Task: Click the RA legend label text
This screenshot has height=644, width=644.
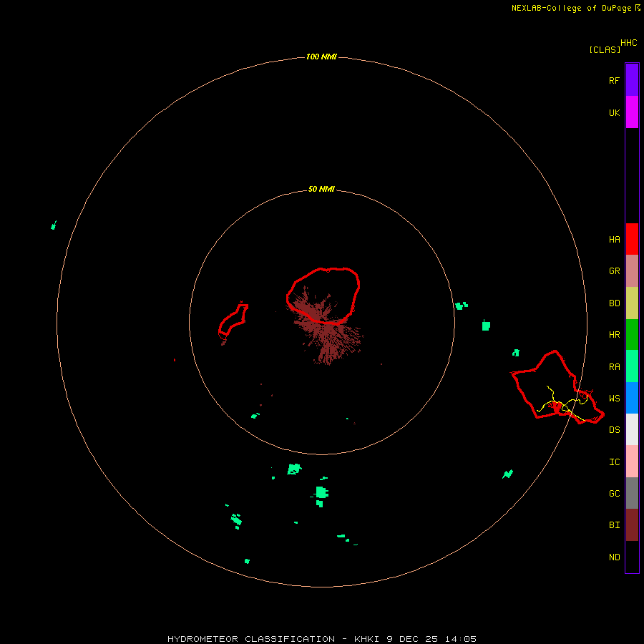Action: coord(615,367)
